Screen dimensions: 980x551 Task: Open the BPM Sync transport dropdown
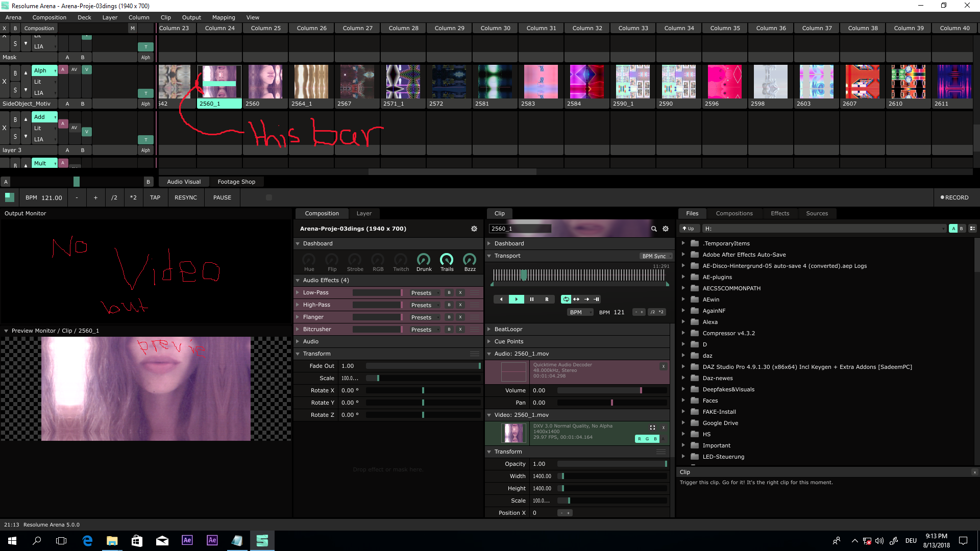click(656, 256)
